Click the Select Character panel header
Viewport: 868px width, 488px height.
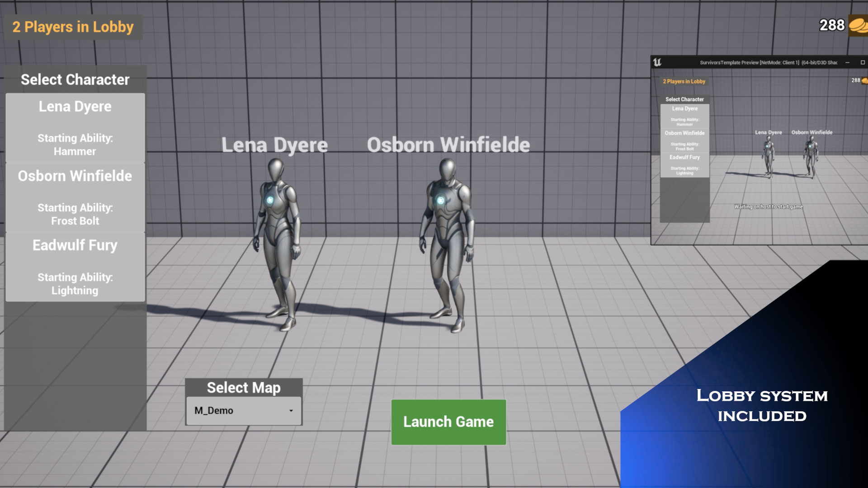75,80
